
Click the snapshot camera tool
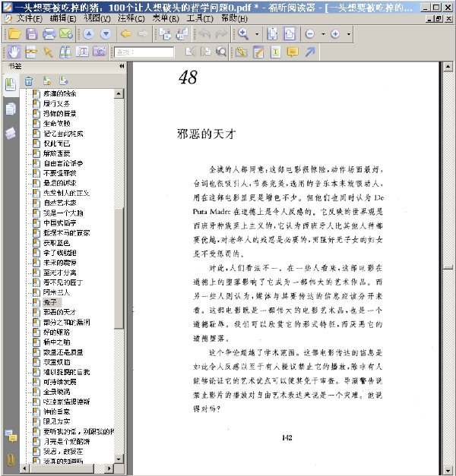100,52
